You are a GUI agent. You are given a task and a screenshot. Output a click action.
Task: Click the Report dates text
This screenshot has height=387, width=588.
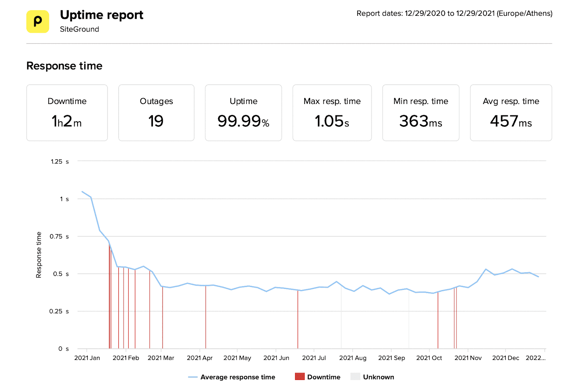tap(454, 14)
